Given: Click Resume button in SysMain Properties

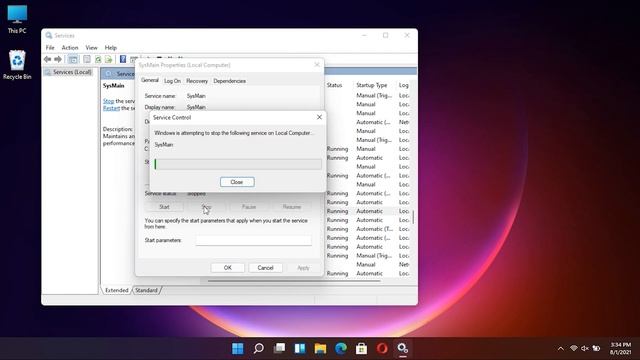Looking at the screenshot, I should pyautogui.click(x=291, y=207).
